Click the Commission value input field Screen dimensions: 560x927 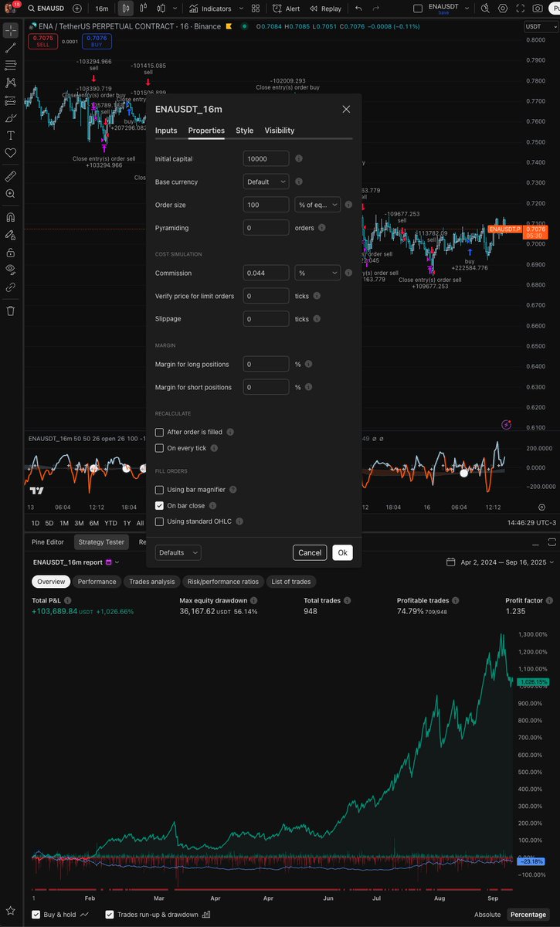coord(266,273)
